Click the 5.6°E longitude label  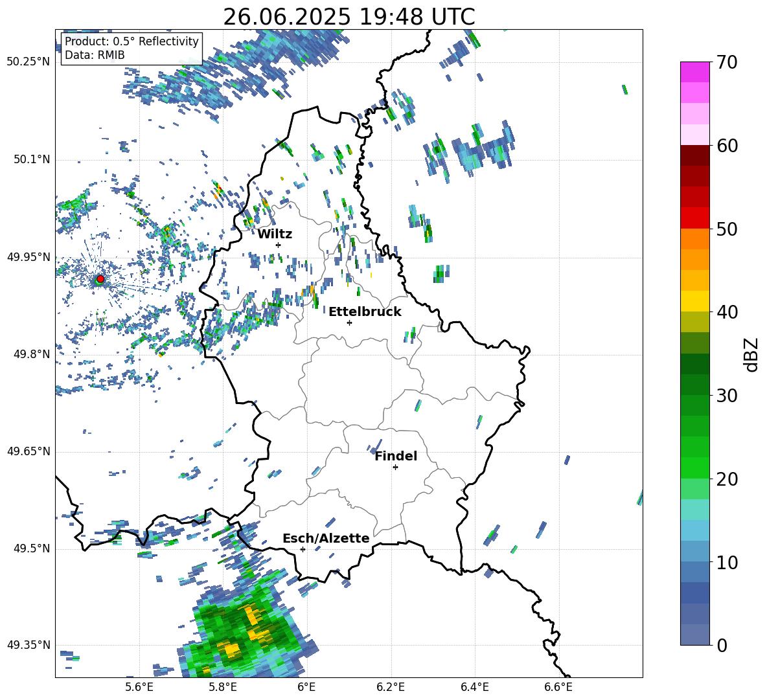[x=139, y=688]
